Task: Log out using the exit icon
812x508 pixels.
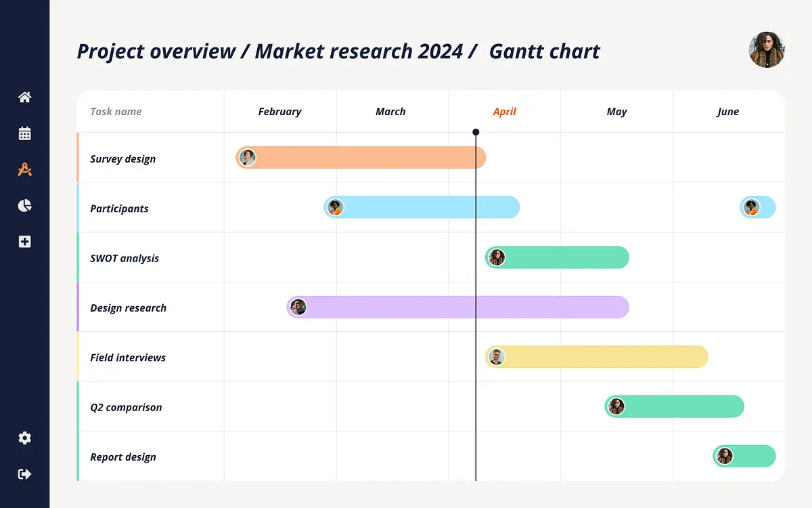Action: 24,474
